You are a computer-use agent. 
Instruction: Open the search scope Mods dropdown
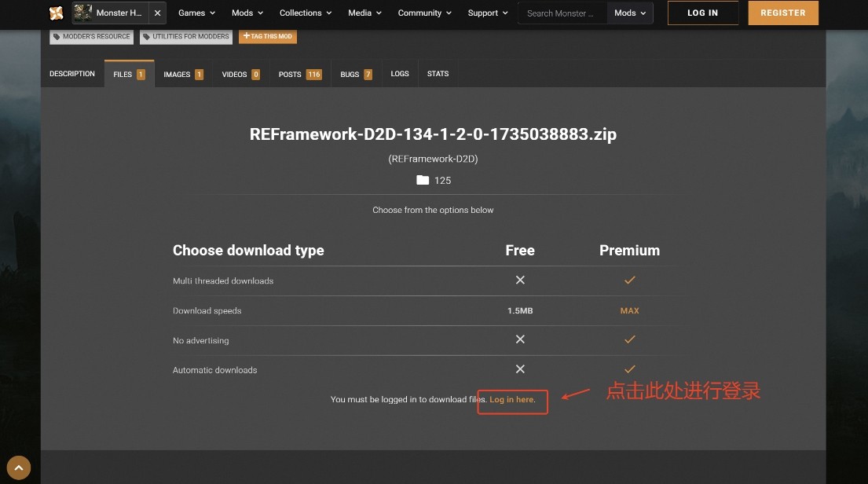631,13
